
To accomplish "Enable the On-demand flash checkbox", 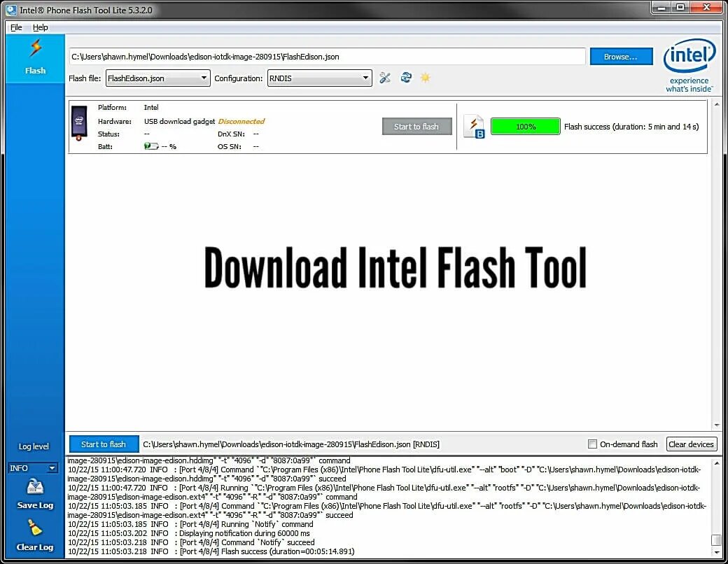I will tap(592, 444).
